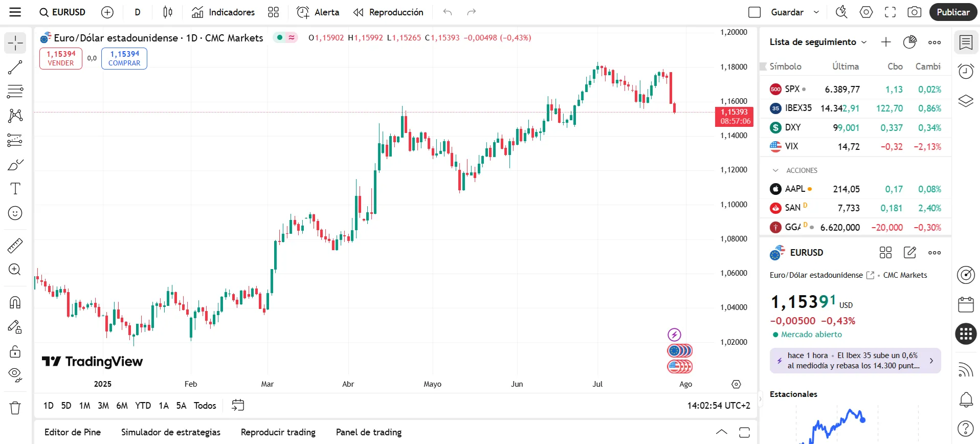Open chart settings hexagon icon

click(866, 12)
